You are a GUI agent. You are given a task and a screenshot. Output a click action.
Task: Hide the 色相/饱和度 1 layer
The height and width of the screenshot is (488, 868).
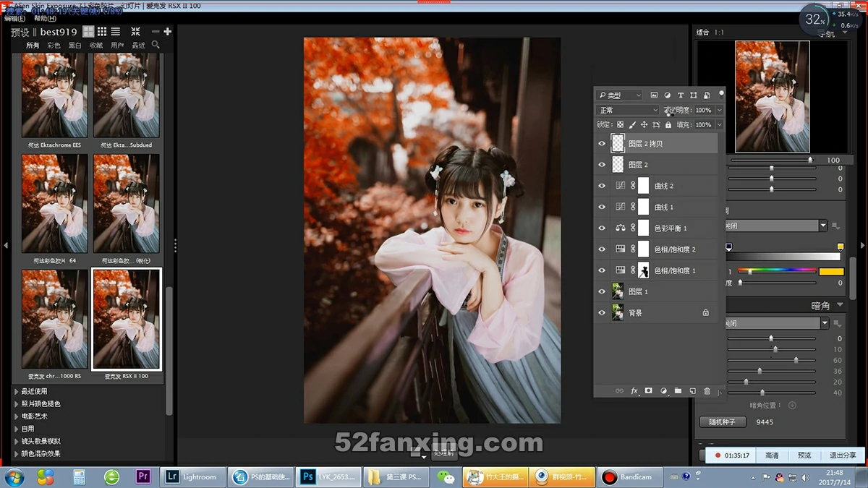click(602, 270)
